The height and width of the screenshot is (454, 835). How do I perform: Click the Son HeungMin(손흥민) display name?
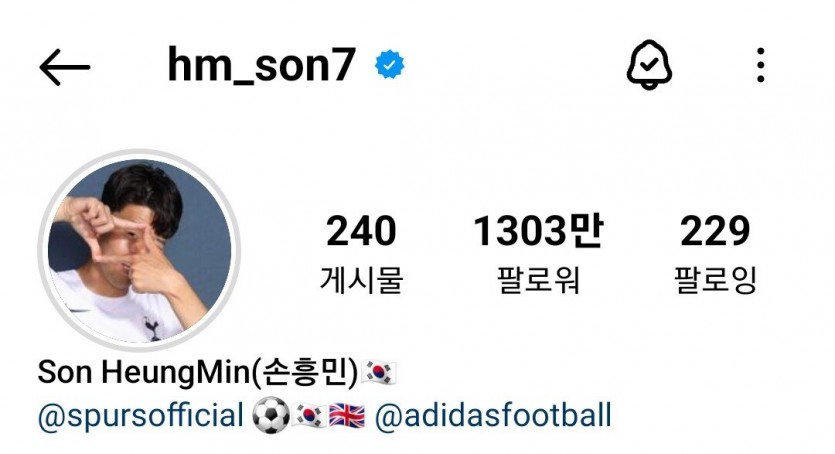(x=198, y=372)
